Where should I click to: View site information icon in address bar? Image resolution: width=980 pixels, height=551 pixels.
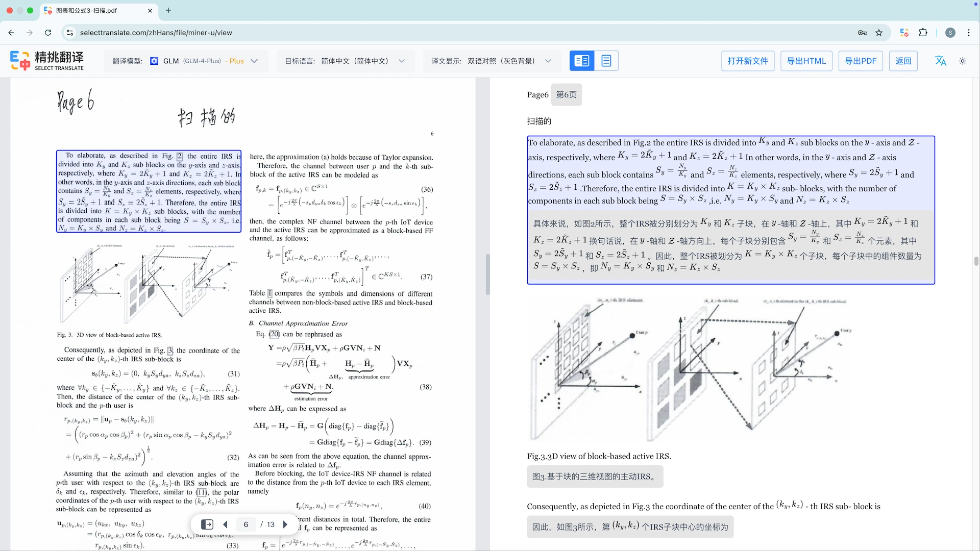70,33
